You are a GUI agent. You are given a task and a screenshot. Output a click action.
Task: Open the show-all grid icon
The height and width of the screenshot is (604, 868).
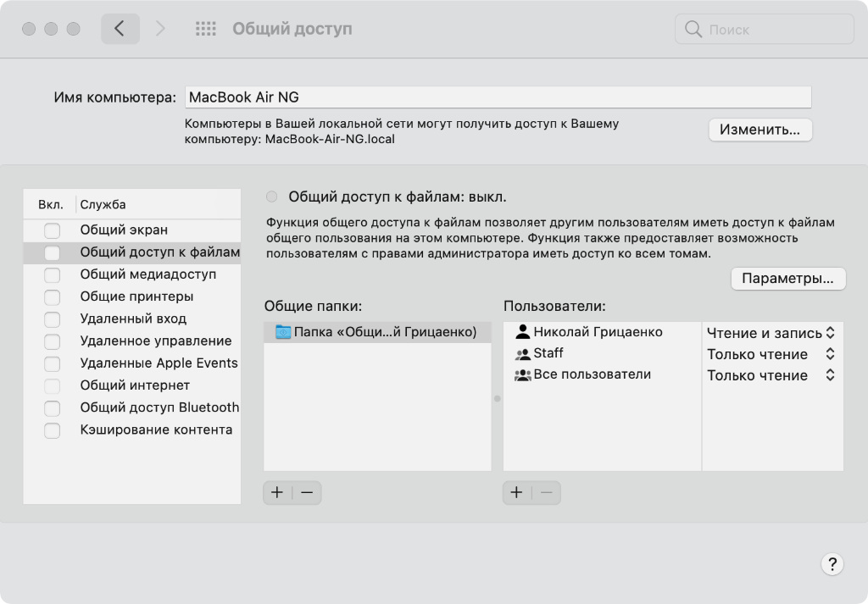206,29
